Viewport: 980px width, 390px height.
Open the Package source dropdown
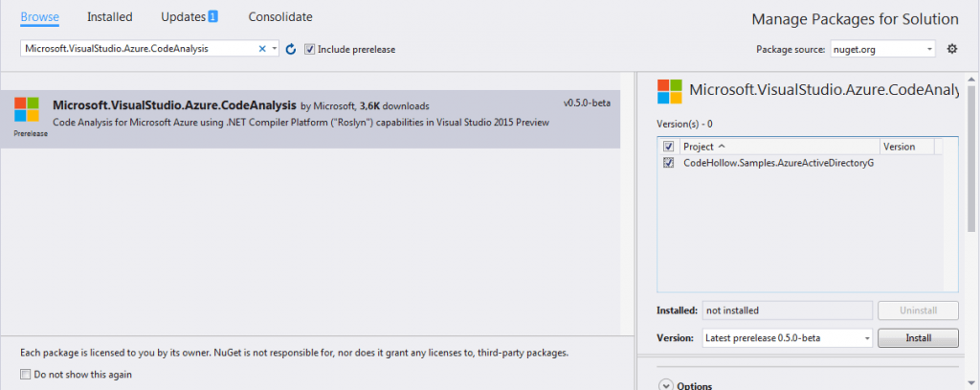[882, 49]
